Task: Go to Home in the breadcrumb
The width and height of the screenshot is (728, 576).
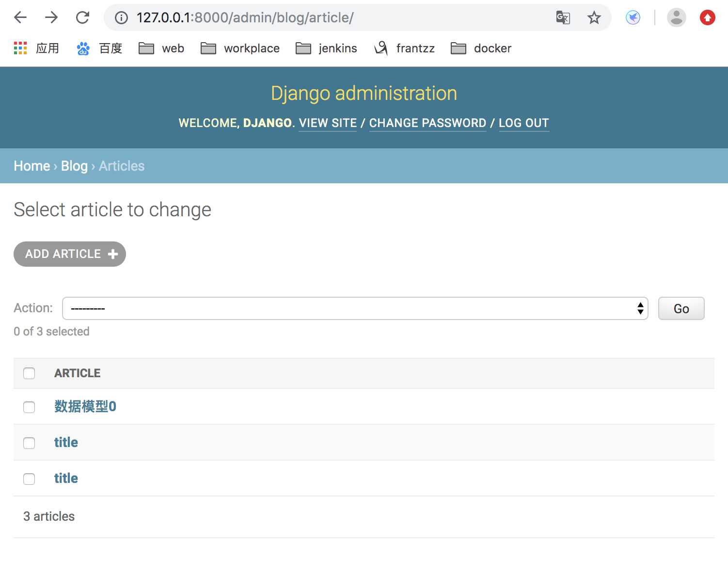Action: 32,166
